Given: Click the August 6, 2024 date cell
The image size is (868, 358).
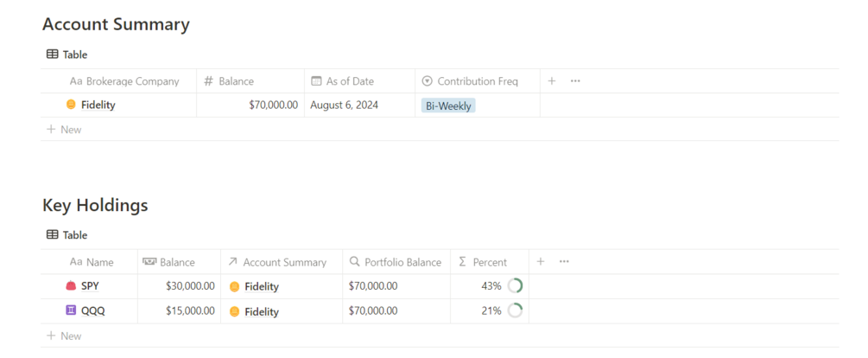Looking at the screenshot, I should coord(344,105).
